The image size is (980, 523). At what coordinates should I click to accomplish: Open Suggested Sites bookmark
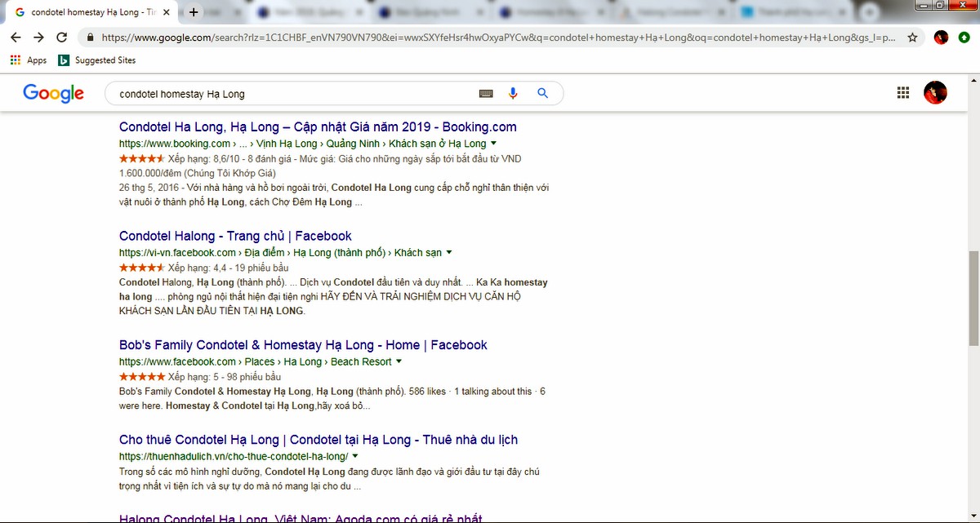(x=97, y=60)
